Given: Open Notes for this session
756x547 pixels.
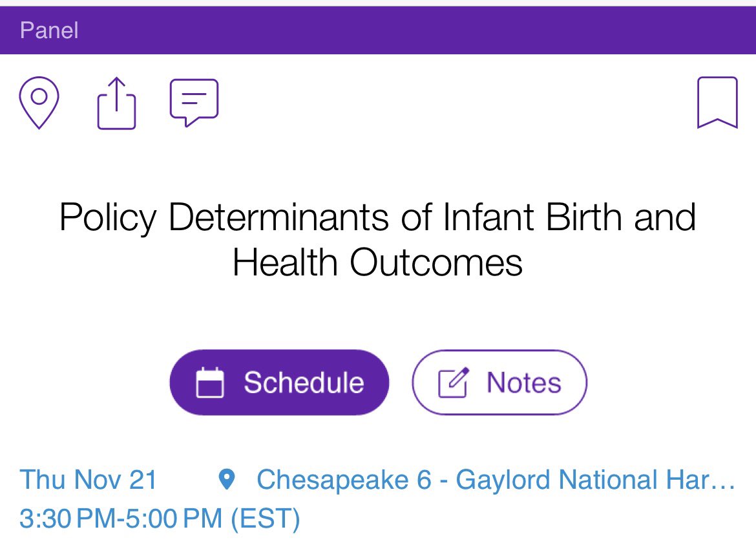Looking at the screenshot, I should [x=499, y=383].
